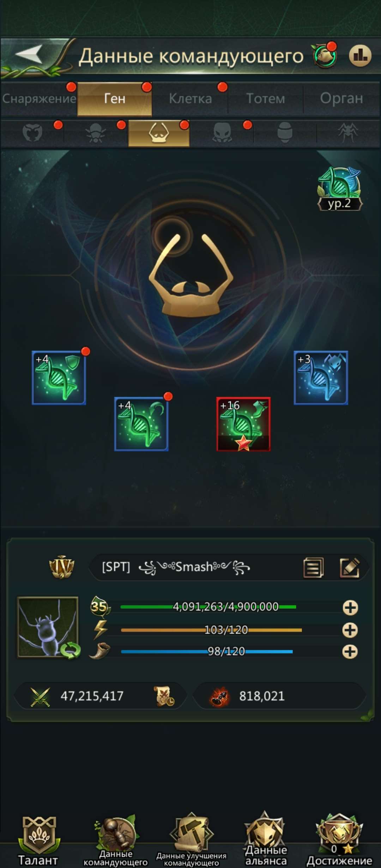Change the commander avatar portrait
Viewport: 381px width, 868px height.
[48, 627]
